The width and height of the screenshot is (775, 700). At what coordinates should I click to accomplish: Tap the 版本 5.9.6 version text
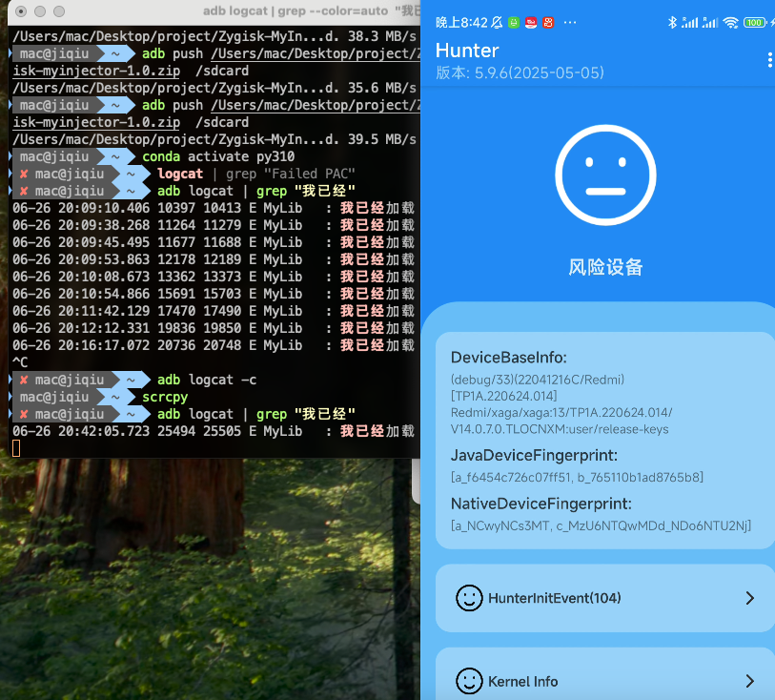coord(520,72)
